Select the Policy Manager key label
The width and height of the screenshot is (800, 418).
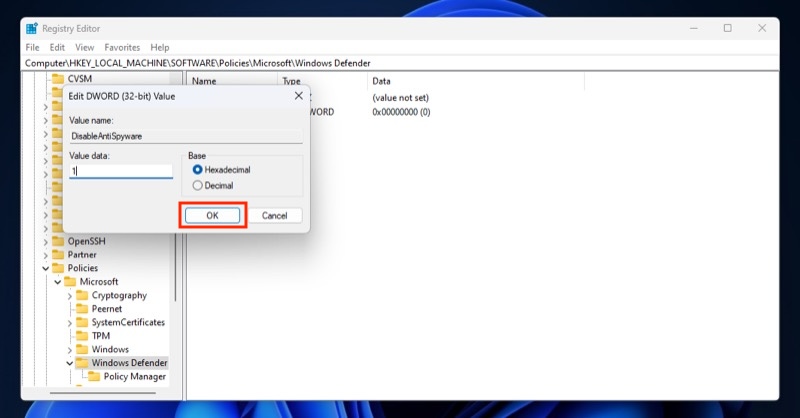click(x=135, y=376)
